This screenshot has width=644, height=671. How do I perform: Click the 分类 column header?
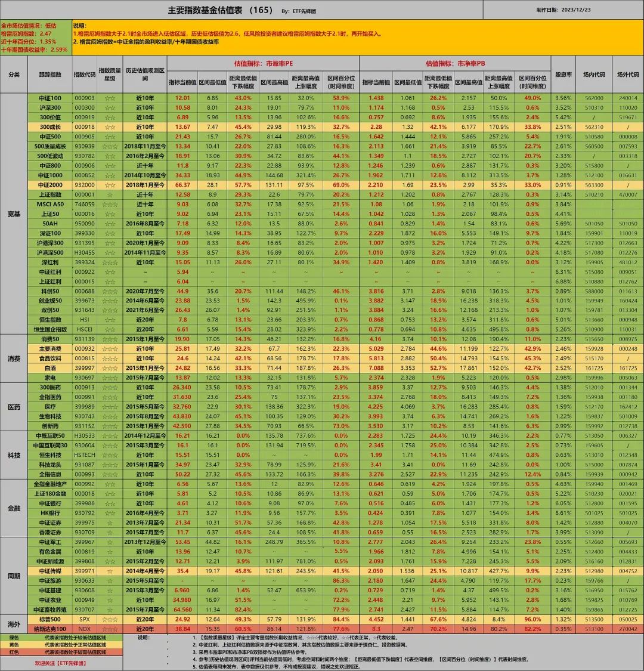click(x=14, y=75)
